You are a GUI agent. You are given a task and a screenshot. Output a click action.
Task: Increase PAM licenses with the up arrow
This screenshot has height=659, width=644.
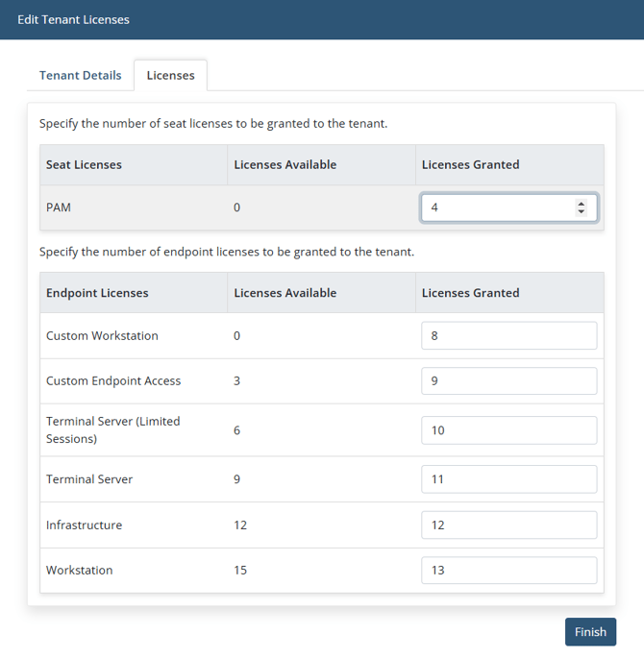point(581,204)
